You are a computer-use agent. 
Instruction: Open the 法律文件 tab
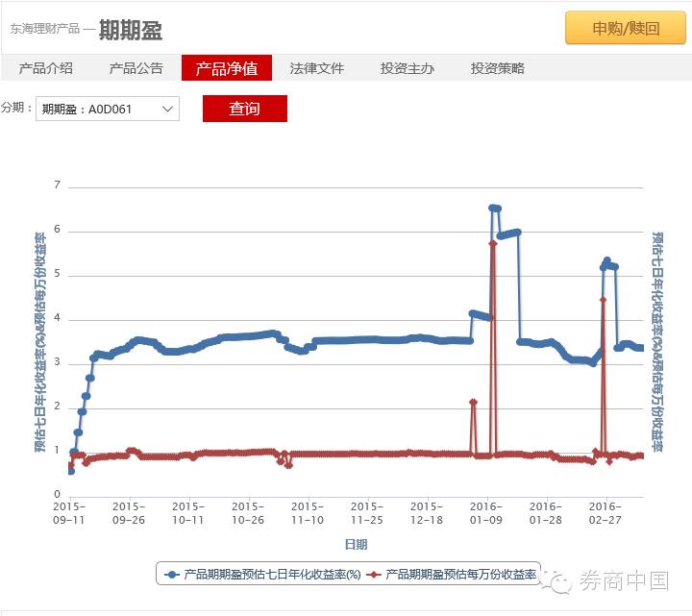click(317, 68)
